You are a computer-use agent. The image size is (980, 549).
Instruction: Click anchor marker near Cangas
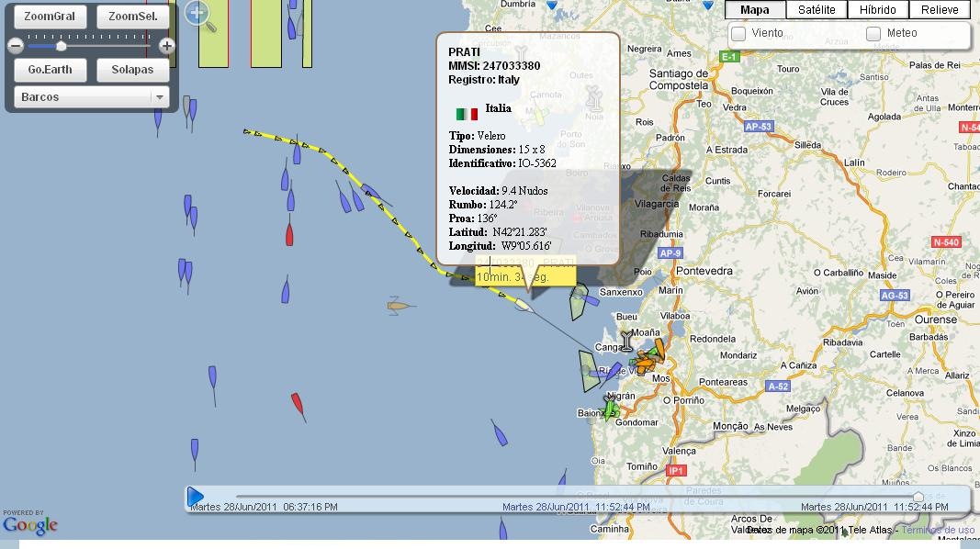click(x=626, y=341)
